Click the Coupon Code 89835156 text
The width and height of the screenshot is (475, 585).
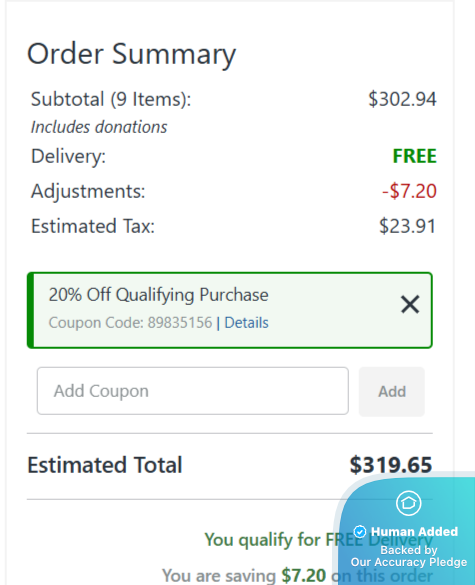point(130,323)
